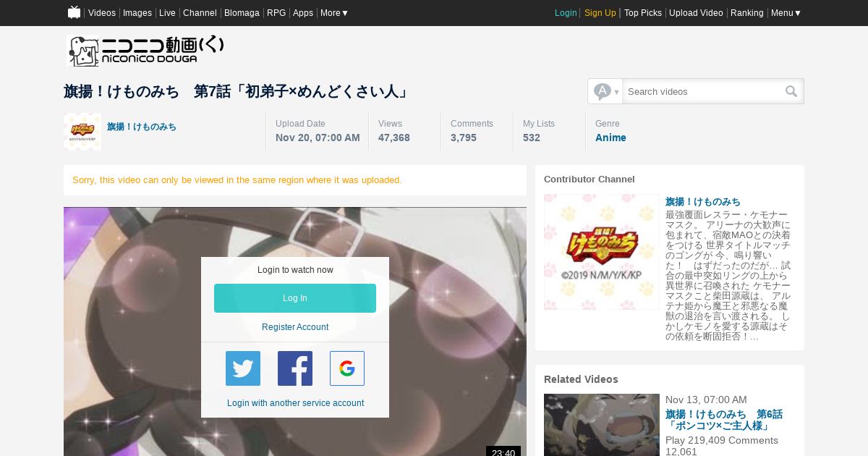
Task: Go to the Live section
Action: (167, 13)
